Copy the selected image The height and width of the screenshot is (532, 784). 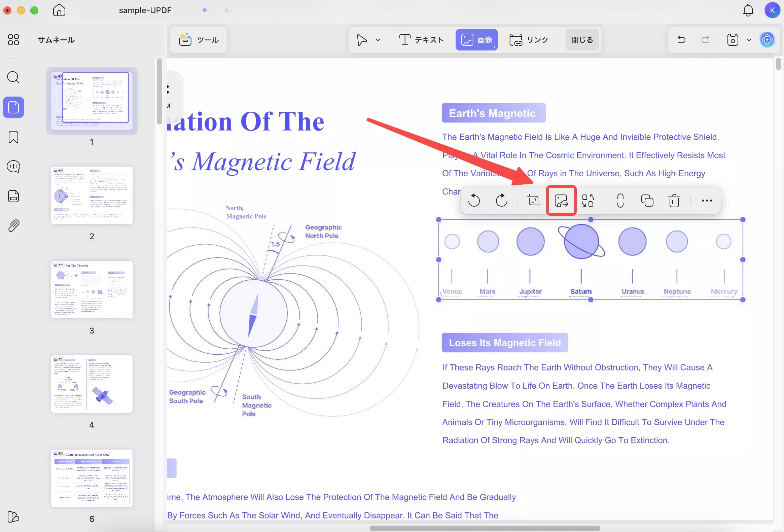pyautogui.click(x=647, y=201)
